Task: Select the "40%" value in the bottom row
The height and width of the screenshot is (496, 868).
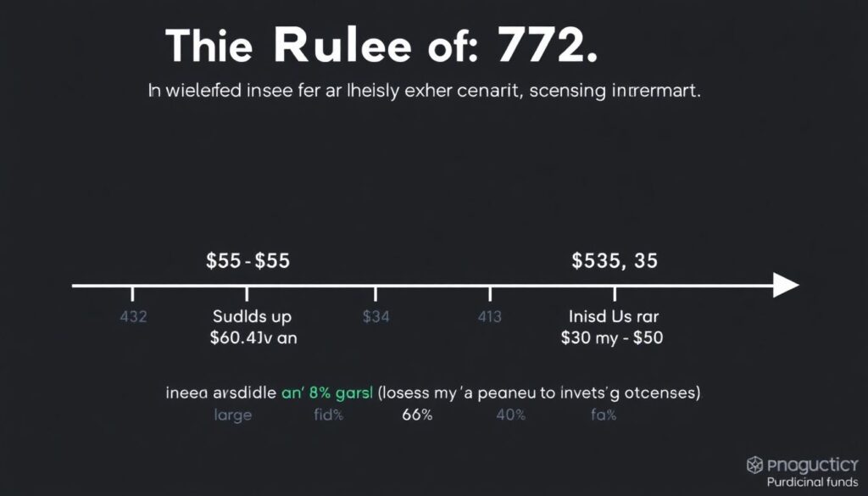Action: [510, 415]
